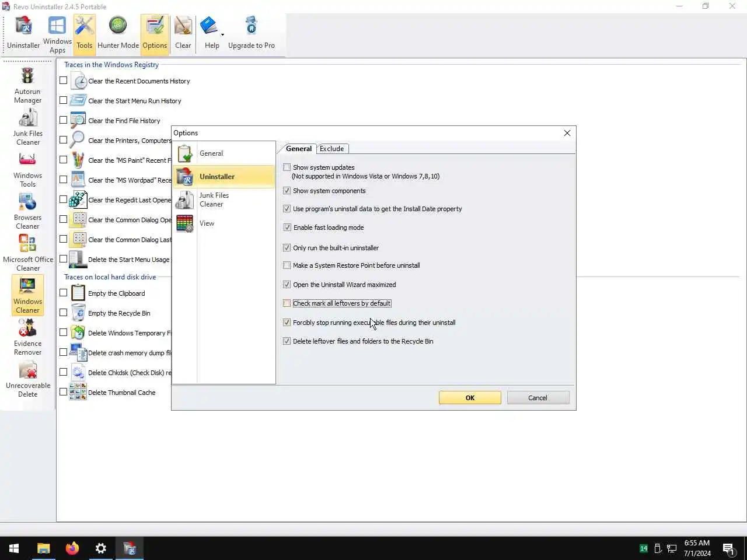Open Microsoft Office Cleaner in the sidebar
Image resolution: width=747 pixels, height=560 pixels.
click(27, 254)
